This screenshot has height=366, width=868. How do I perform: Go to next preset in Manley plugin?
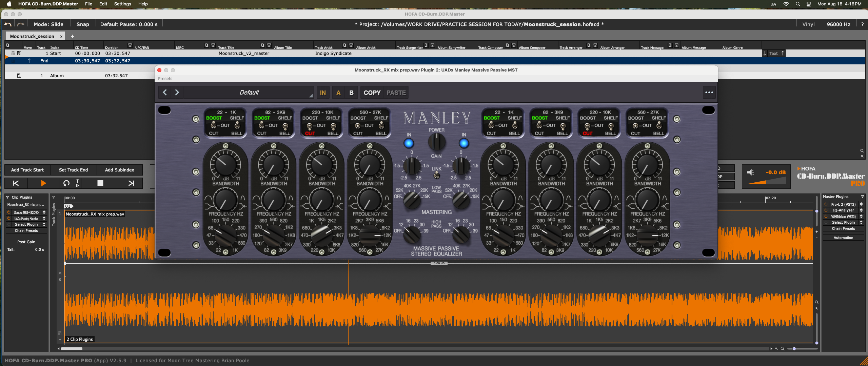pyautogui.click(x=177, y=93)
